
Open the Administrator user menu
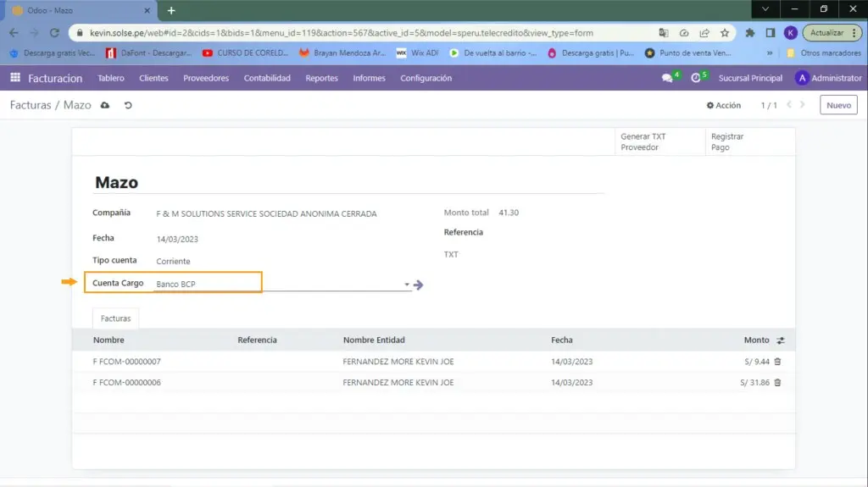pyautogui.click(x=828, y=78)
